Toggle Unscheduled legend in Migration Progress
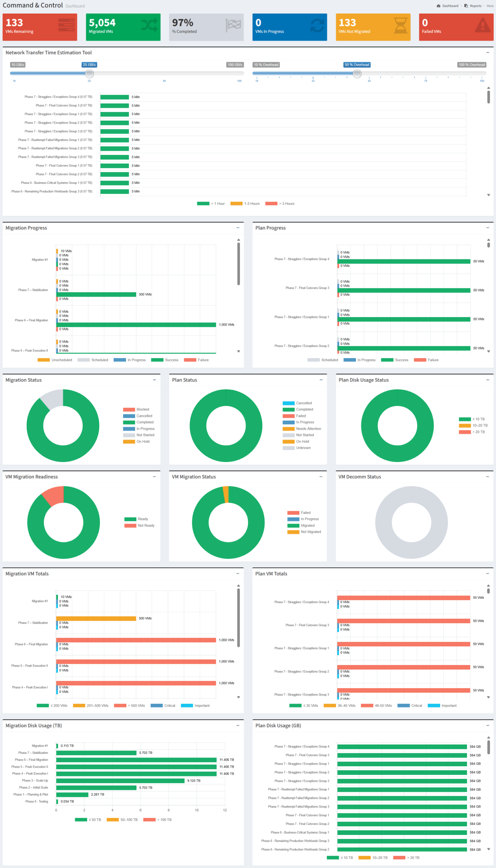The image size is (496, 868). pyautogui.click(x=55, y=360)
